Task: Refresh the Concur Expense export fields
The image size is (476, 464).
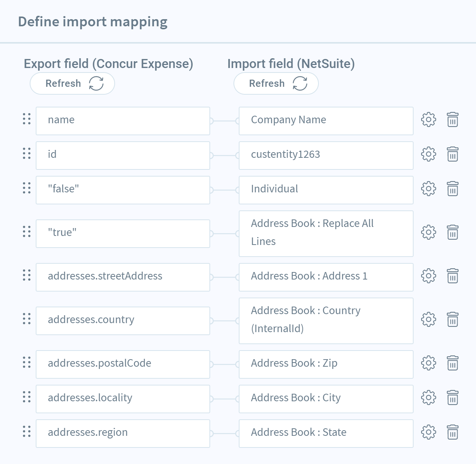Action: (72, 83)
